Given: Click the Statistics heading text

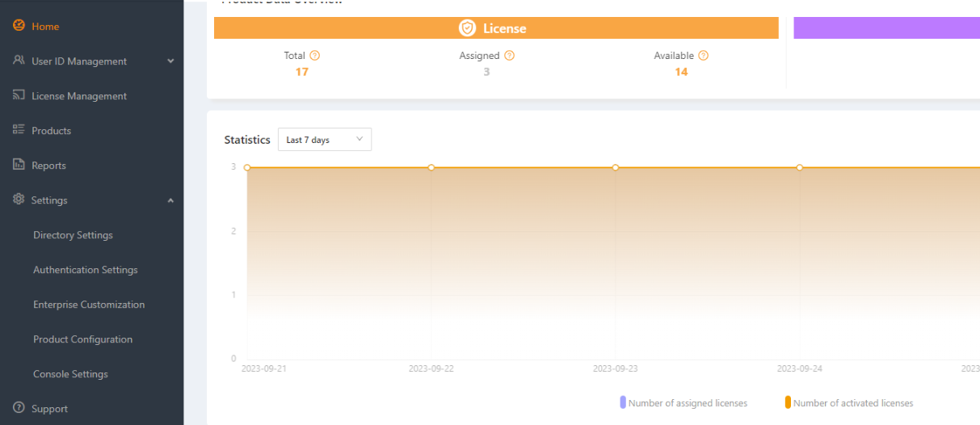Looking at the screenshot, I should (247, 140).
